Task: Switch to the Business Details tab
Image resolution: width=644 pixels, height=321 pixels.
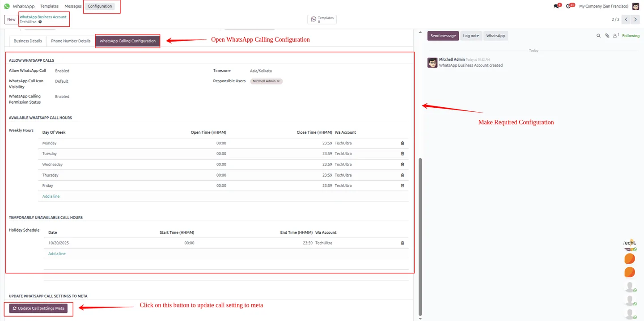Action: click(x=28, y=41)
